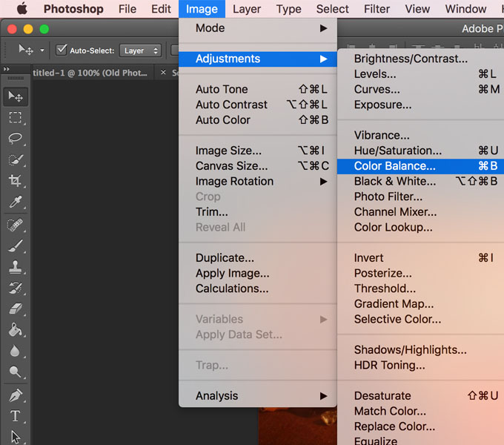Expand the Analysis submenu
This screenshot has width=504, height=445.
tap(258, 396)
